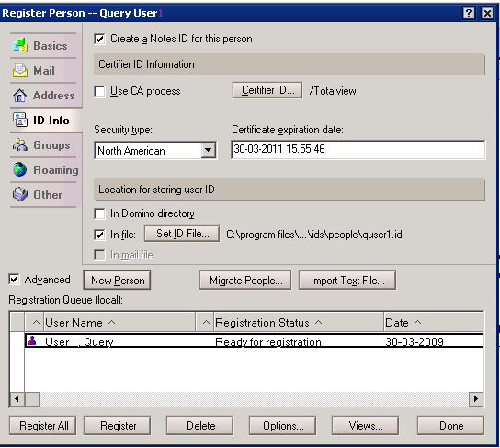
Task: Open the Basics section icon
Action: click(20, 45)
